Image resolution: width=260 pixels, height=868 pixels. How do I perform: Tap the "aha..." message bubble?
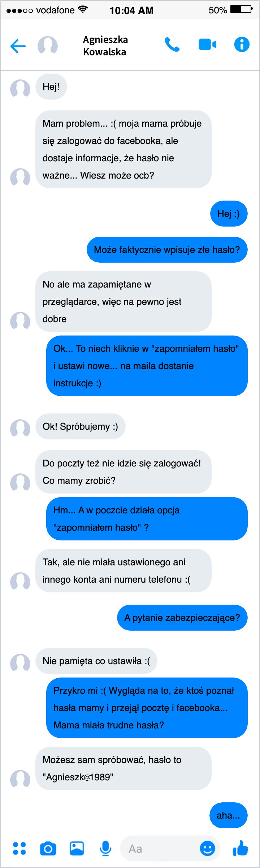tap(228, 815)
